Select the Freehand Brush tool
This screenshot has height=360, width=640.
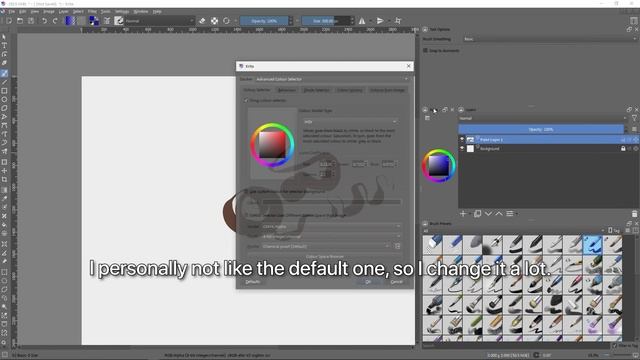click(4, 73)
